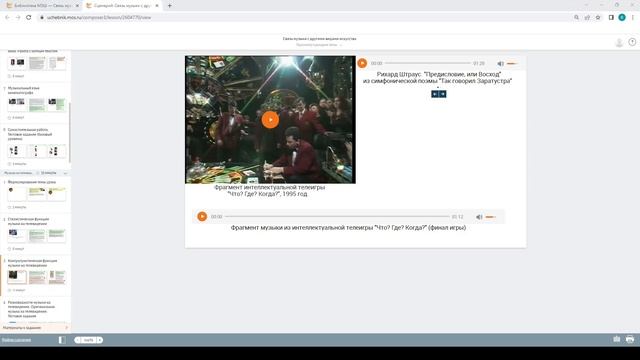Viewport: 640px width, 360px height.
Task: Play the Richard Strauss audio track
Action: [362, 63]
